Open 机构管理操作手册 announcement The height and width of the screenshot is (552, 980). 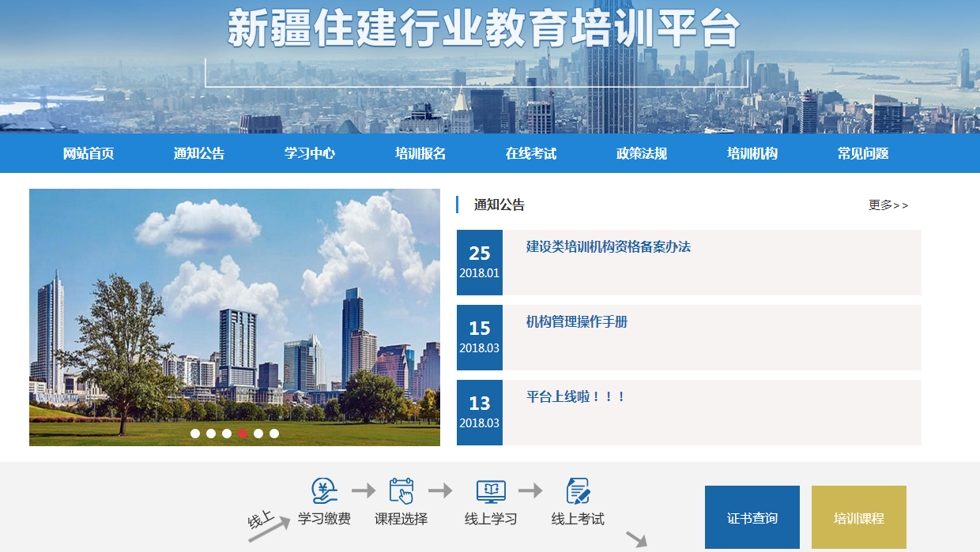coord(577,322)
